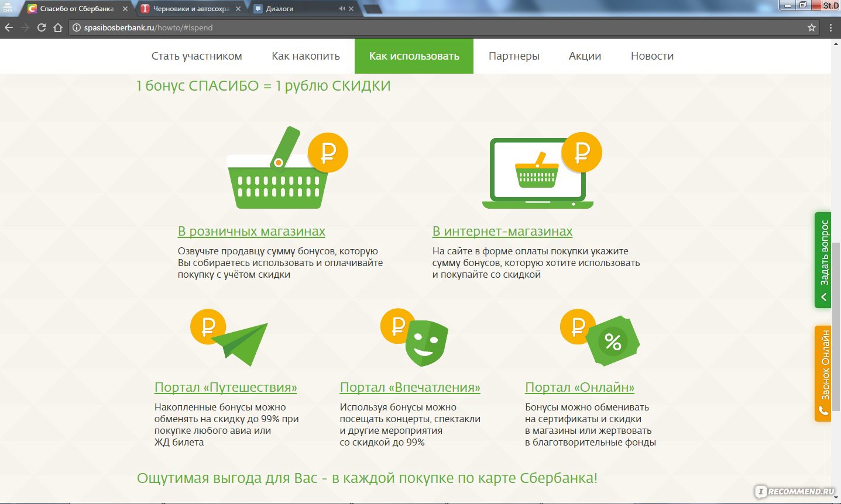The image size is (841, 504).
Task: Click the 1 бонус СПАСИБО heading text
Action: (x=263, y=86)
